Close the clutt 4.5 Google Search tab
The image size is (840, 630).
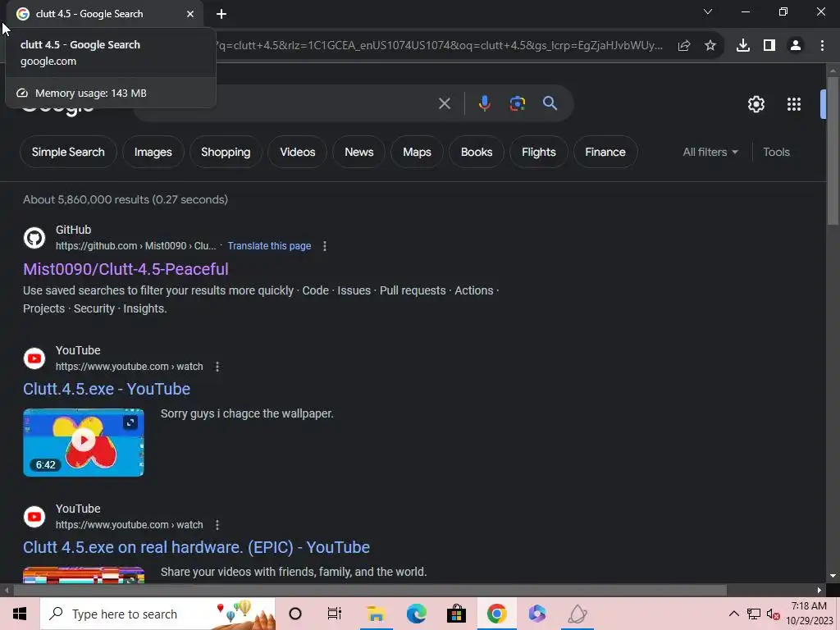click(x=190, y=14)
